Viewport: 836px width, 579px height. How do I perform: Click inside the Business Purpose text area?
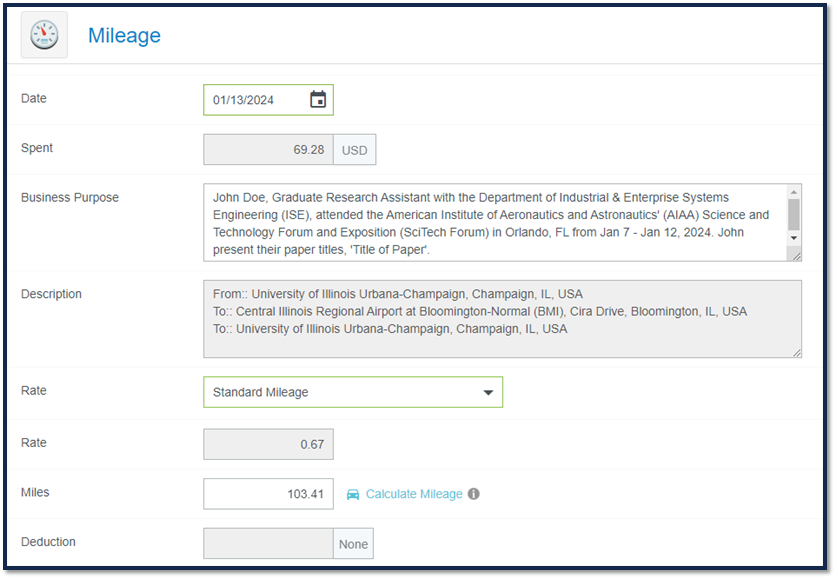495,223
